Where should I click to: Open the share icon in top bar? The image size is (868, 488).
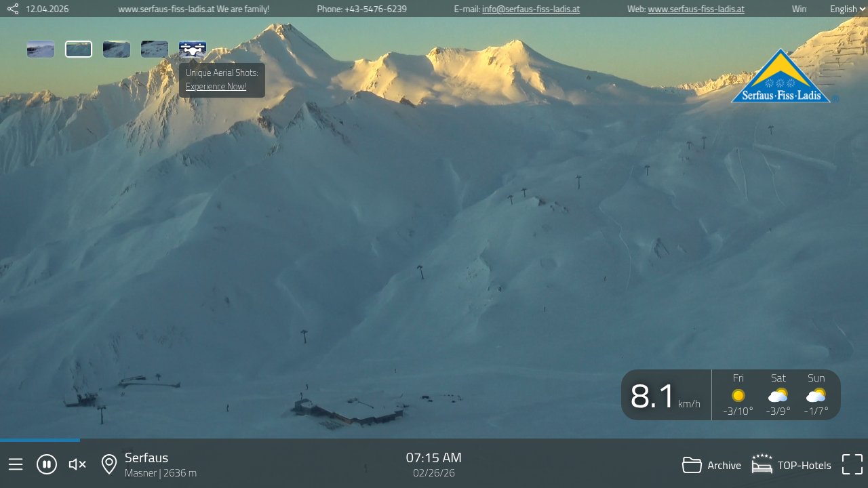click(13, 9)
